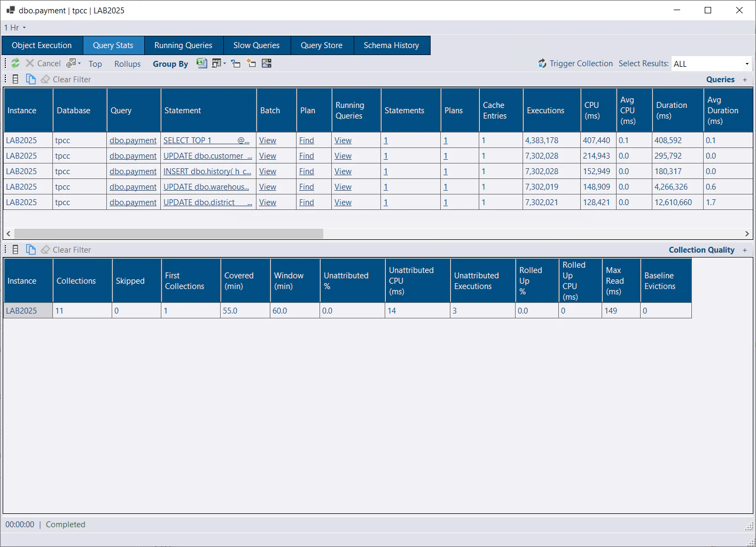Open the grid layout icon dropdown after Excel
756x547 pixels.
tap(219, 64)
